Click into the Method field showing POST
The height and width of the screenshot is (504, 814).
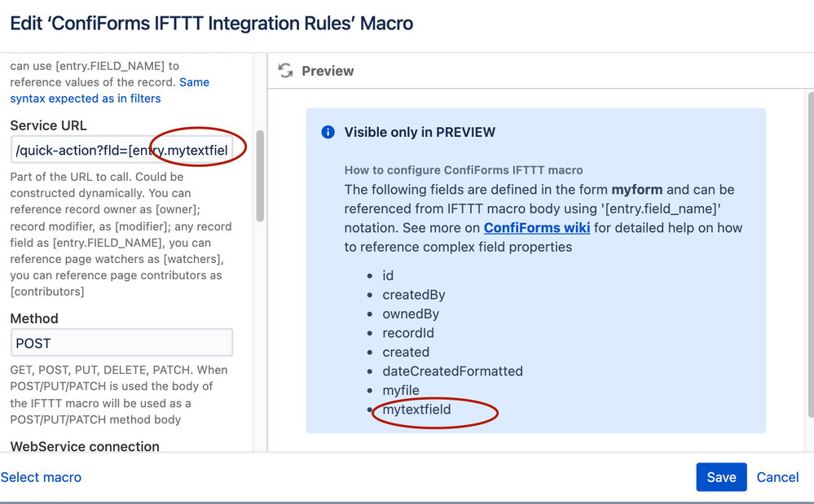[121, 343]
